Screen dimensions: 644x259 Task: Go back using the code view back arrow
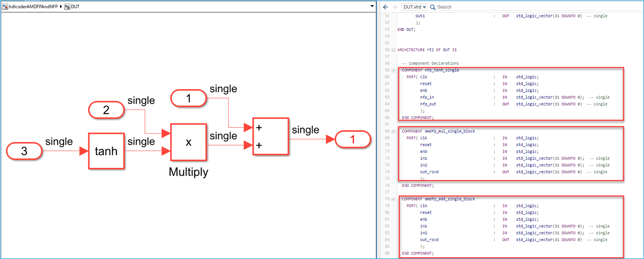385,7
